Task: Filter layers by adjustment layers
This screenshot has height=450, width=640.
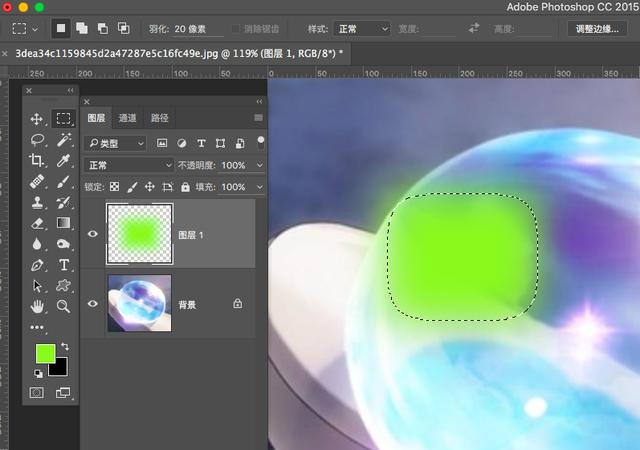Action: [182, 143]
